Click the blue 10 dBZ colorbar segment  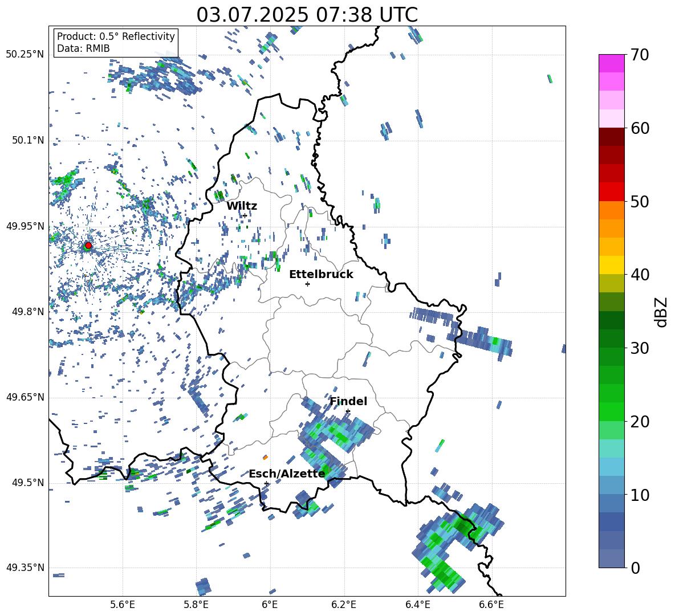pos(611,486)
